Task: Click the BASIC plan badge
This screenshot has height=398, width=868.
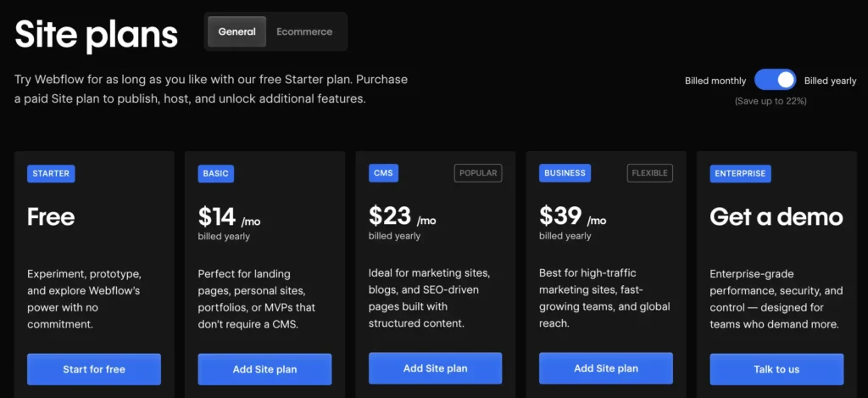Action: tap(215, 174)
